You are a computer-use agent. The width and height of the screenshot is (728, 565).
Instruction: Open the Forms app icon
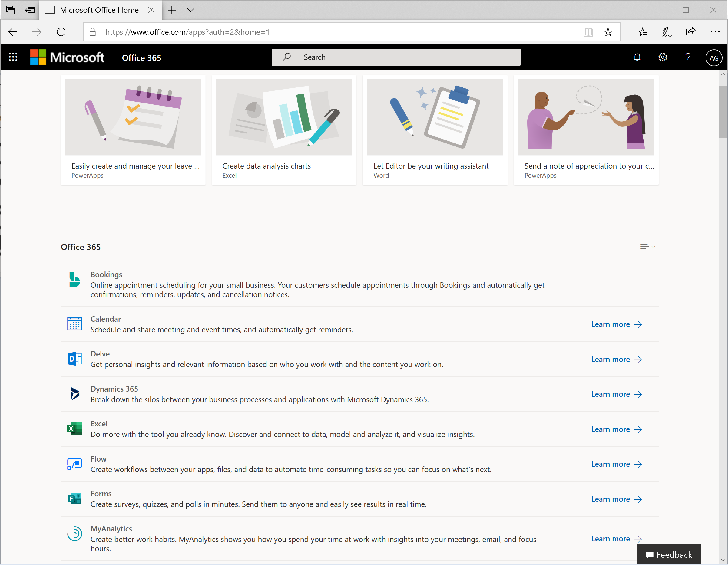point(74,499)
